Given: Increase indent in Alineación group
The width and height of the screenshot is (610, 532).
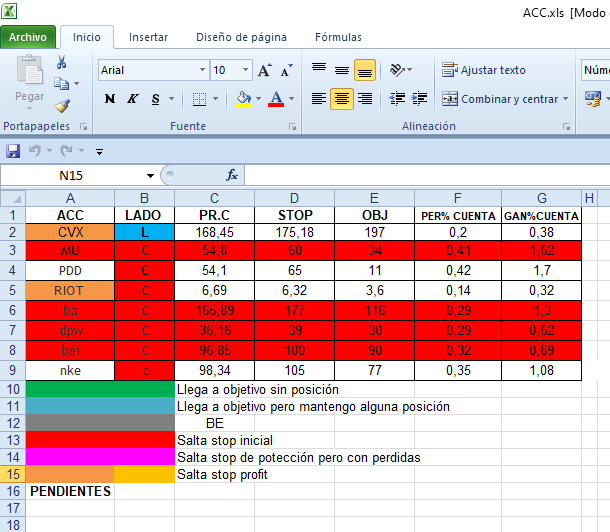Looking at the screenshot, I should (419, 99).
